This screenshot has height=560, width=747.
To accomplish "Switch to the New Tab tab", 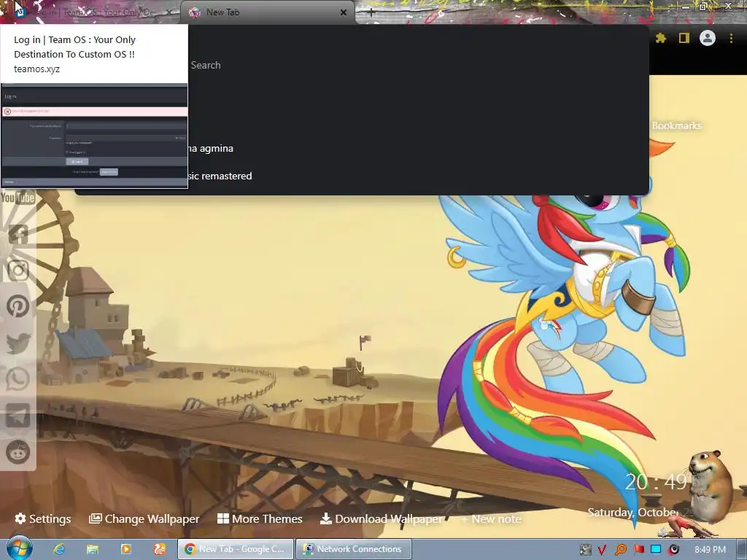I will click(x=268, y=12).
